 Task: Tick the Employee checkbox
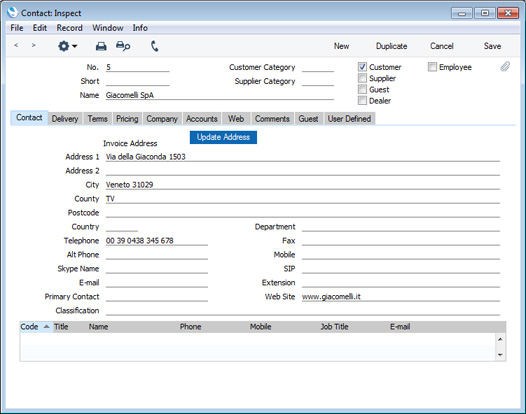tap(432, 67)
